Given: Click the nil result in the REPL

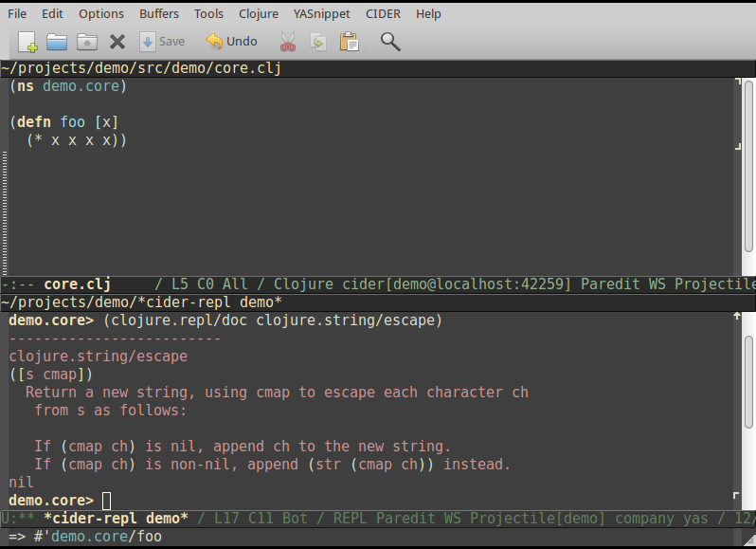Looking at the screenshot, I should 21,483.
